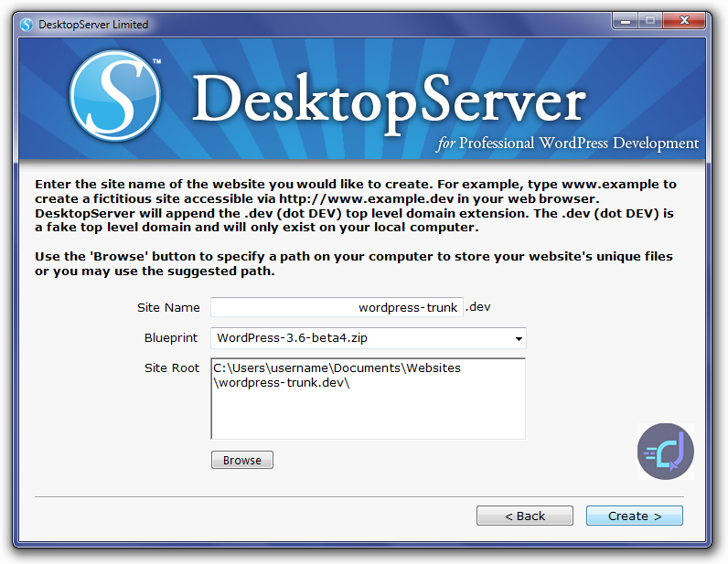Click the round purple badge icon near Create
The width and height of the screenshot is (728, 564).
(x=665, y=452)
